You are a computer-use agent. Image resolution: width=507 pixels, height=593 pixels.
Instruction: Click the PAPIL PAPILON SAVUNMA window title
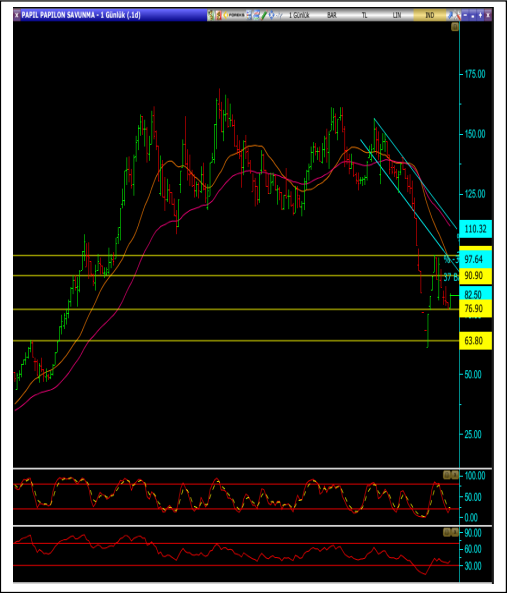point(81,15)
